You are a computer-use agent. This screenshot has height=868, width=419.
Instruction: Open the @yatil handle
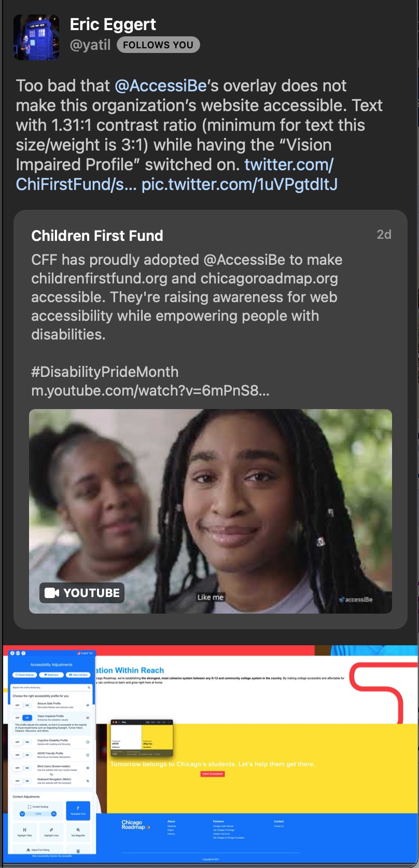(x=90, y=45)
